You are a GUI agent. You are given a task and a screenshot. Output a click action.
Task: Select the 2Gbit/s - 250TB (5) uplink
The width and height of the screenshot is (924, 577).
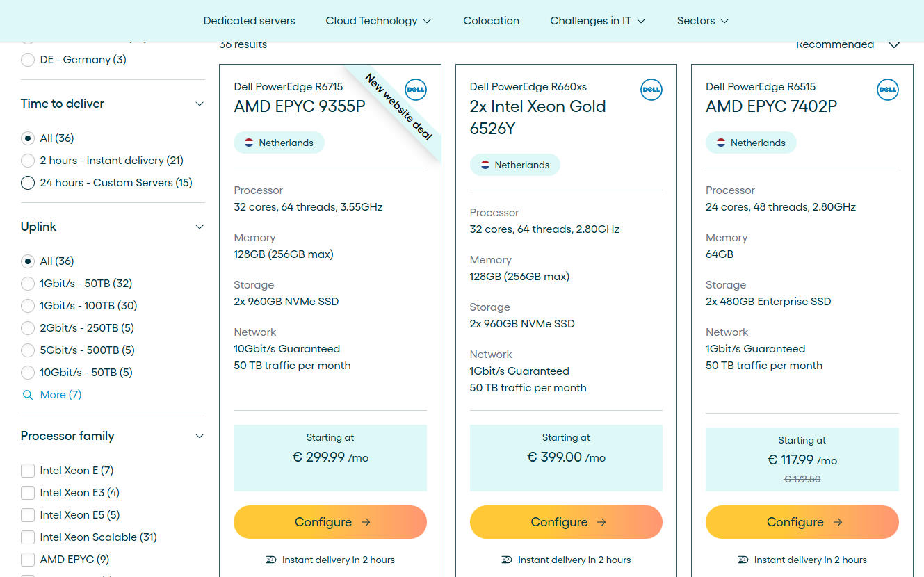28,328
